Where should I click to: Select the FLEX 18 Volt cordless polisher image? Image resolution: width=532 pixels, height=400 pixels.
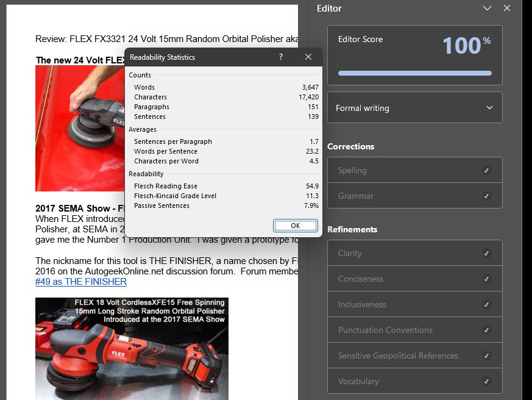tap(132, 349)
